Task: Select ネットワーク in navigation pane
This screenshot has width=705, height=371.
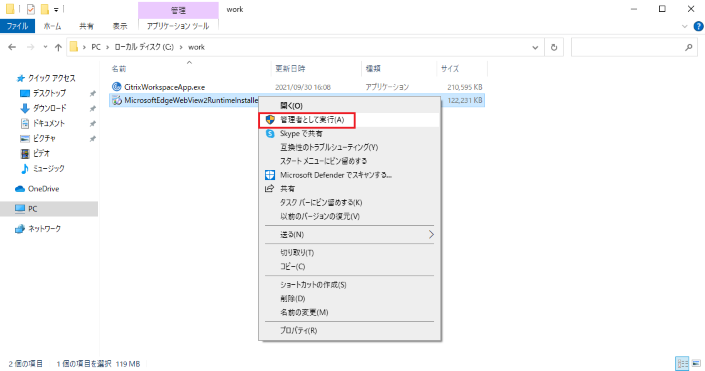Action: [44, 228]
